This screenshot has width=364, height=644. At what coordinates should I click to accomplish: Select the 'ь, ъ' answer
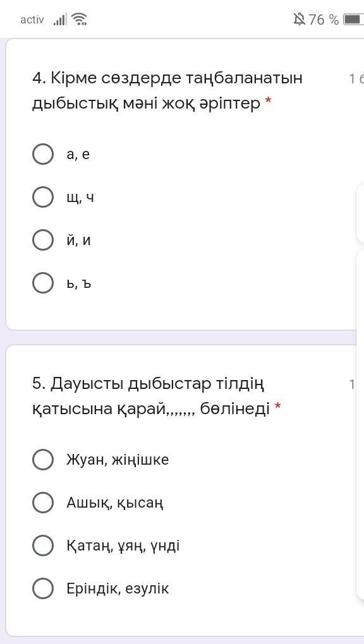point(43,283)
